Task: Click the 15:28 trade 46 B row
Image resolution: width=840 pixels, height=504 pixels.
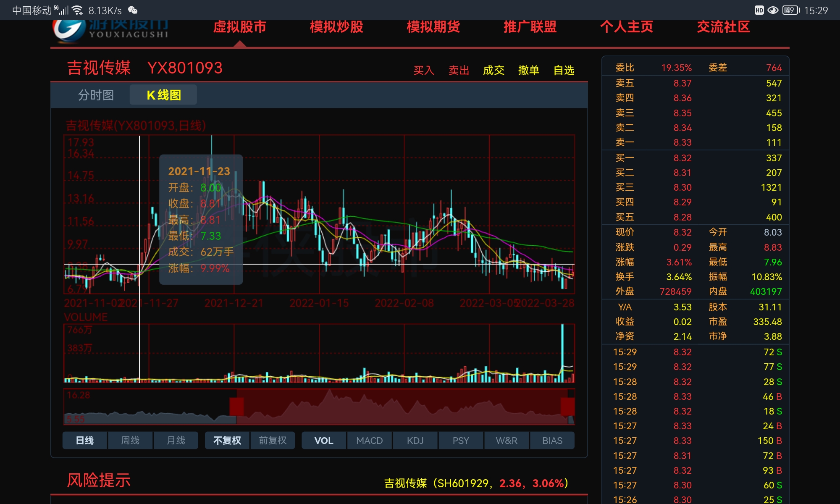Action: (x=696, y=396)
